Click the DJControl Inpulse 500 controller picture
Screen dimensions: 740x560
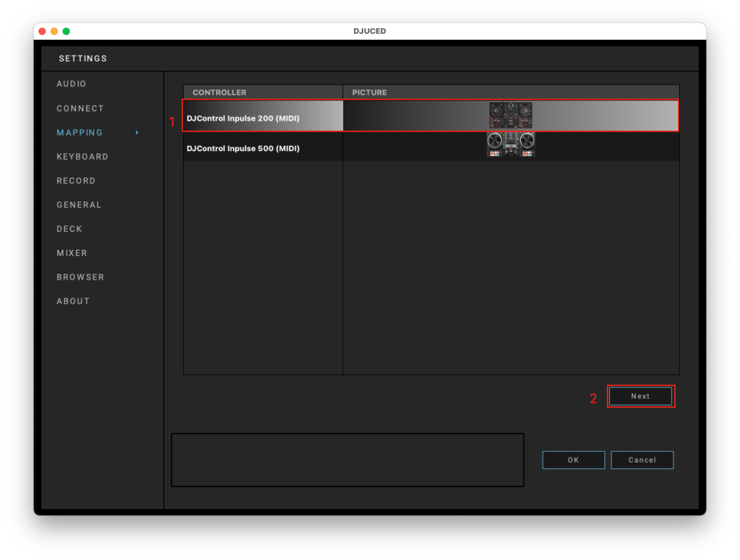[510, 145]
